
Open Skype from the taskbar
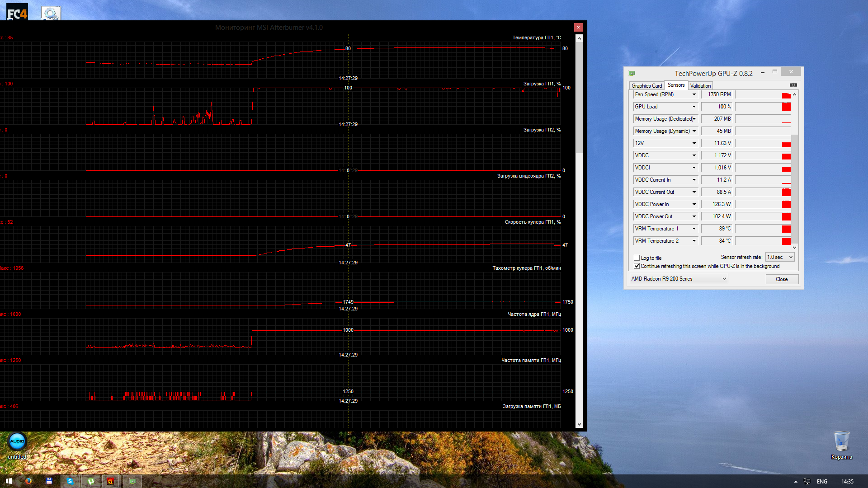click(x=70, y=481)
